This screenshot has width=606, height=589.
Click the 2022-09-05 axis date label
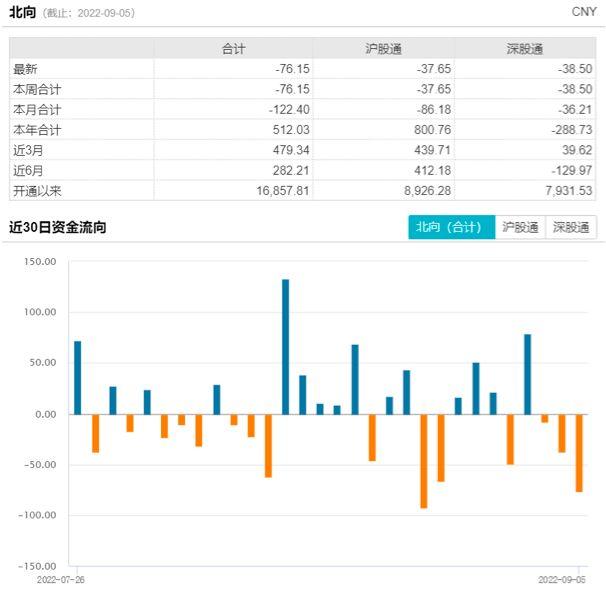coord(562,579)
